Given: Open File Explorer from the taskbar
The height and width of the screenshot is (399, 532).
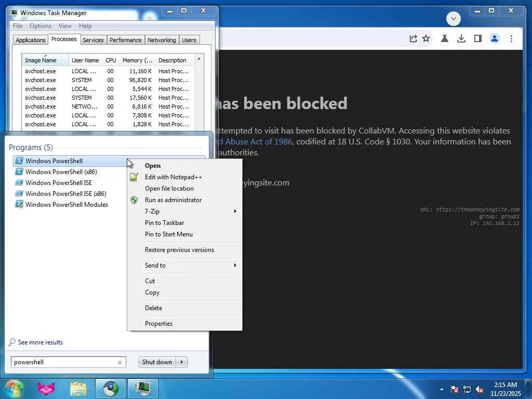Looking at the screenshot, I should point(78,389).
